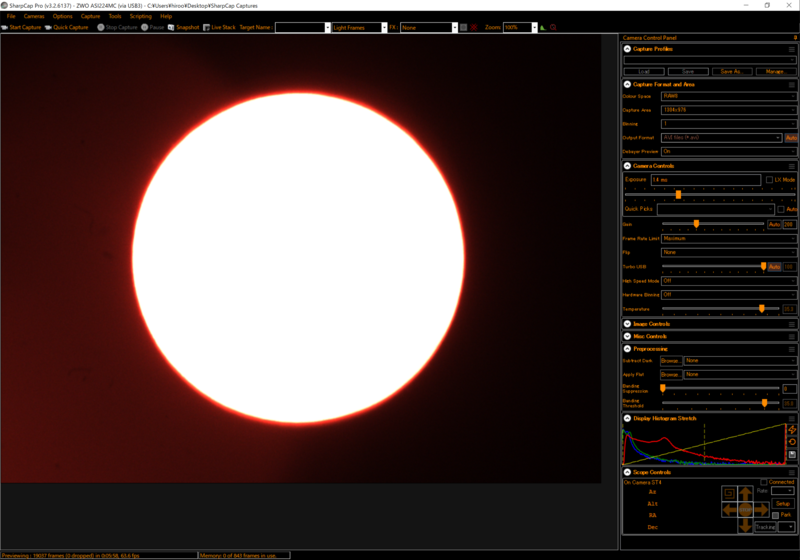The width and height of the screenshot is (800, 560).
Task: Open the File menu
Action: click(x=11, y=16)
